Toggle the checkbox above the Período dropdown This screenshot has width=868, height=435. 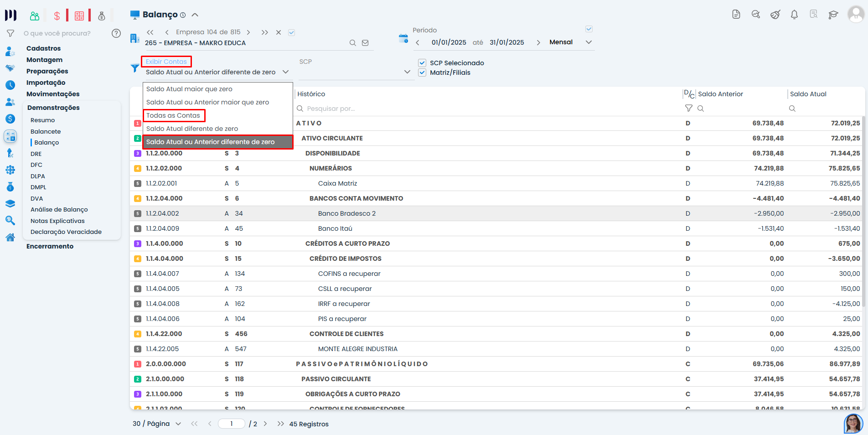(589, 29)
